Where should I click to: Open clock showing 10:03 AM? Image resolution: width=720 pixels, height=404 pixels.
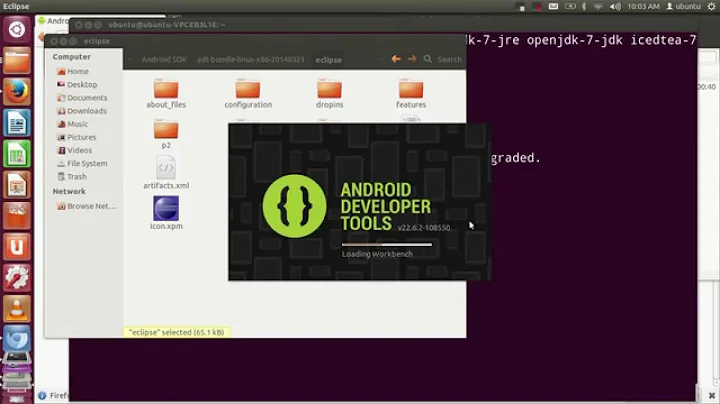pyautogui.click(x=643, y=6)
